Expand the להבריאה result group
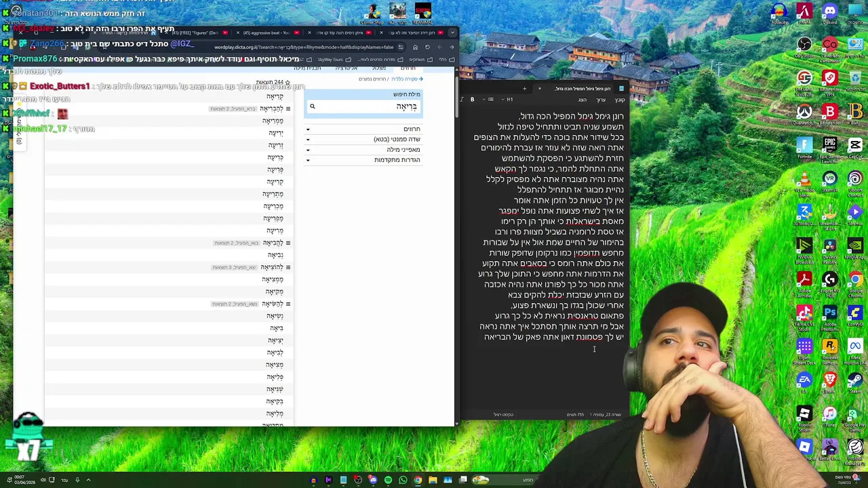Screen dimensions: 868x488 (288, 108)
